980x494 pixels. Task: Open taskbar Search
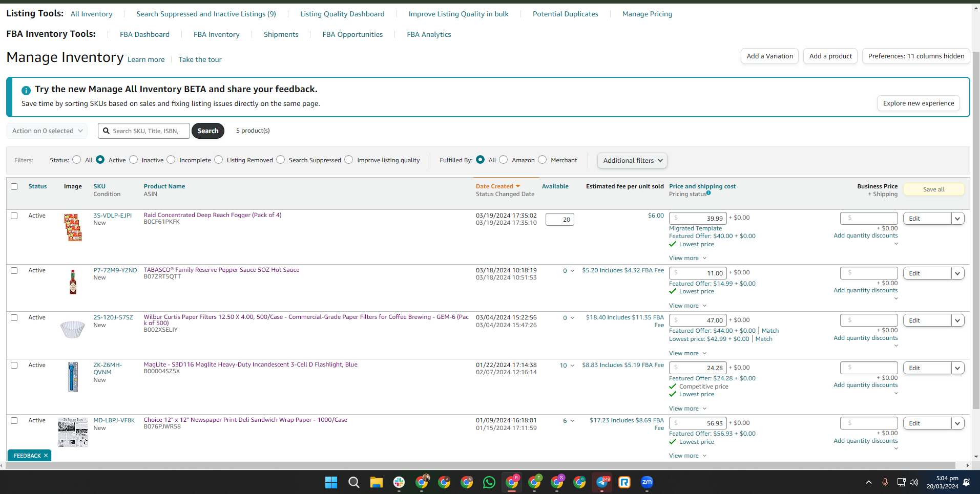pos(353,482)
